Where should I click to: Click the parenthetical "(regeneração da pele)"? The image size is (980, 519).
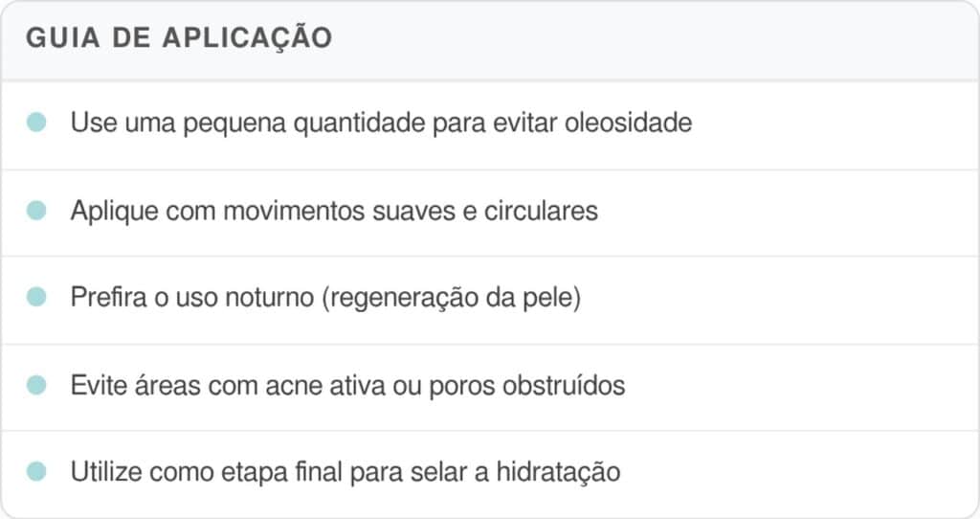click(x=452, y=298)
